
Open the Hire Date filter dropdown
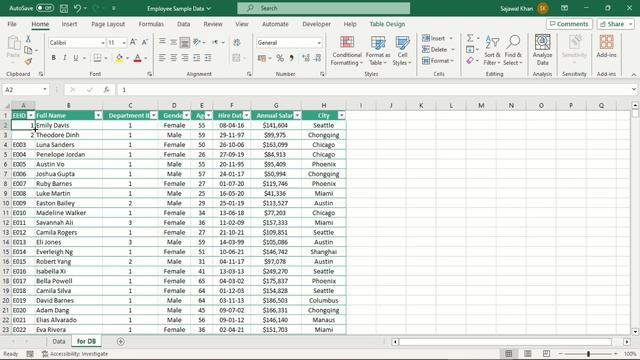(247, 116)
